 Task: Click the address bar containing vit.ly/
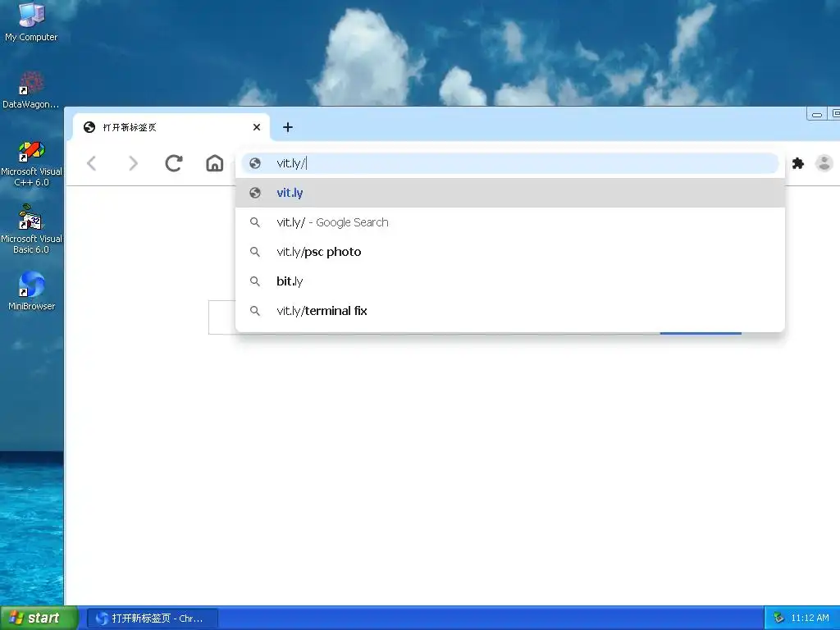(510, 163)
